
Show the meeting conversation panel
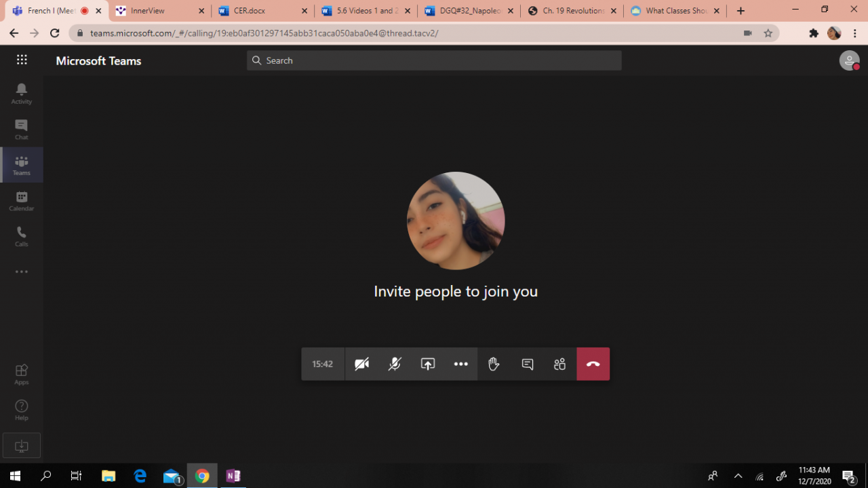pos(527,364)
